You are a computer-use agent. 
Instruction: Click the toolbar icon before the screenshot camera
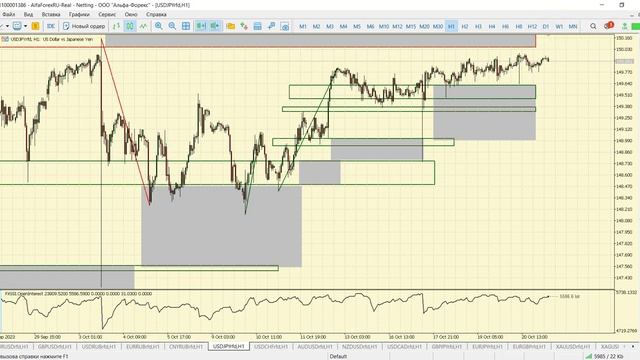pyautogui.click(x=271, y=26)
